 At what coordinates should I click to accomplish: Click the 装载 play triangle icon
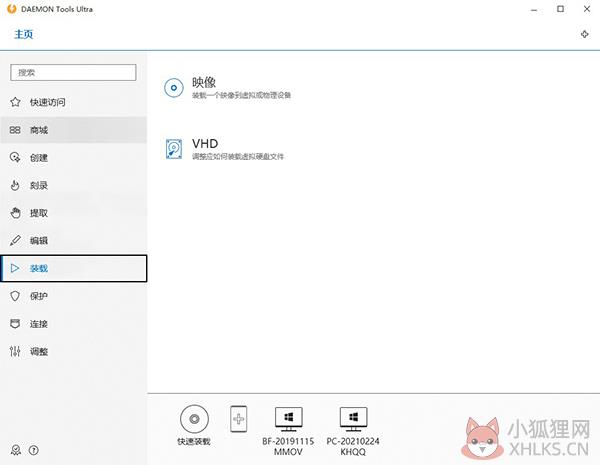15,268
